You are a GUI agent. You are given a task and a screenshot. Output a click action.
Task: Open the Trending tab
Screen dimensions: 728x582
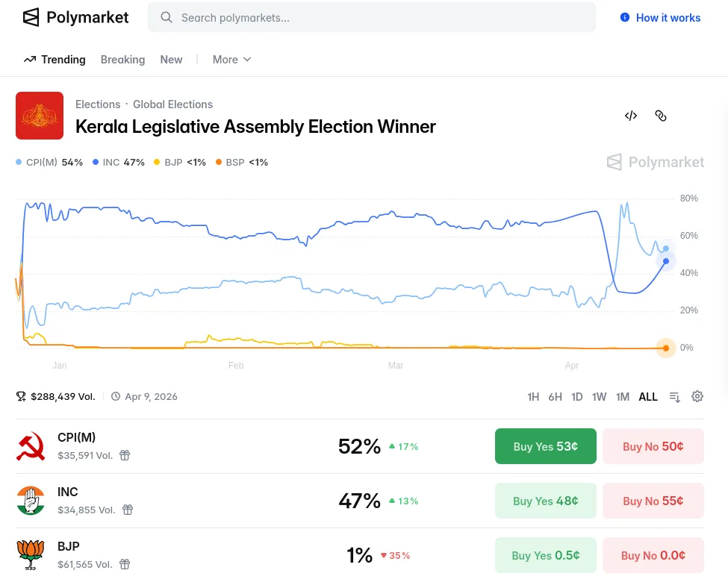pos(55,60)
